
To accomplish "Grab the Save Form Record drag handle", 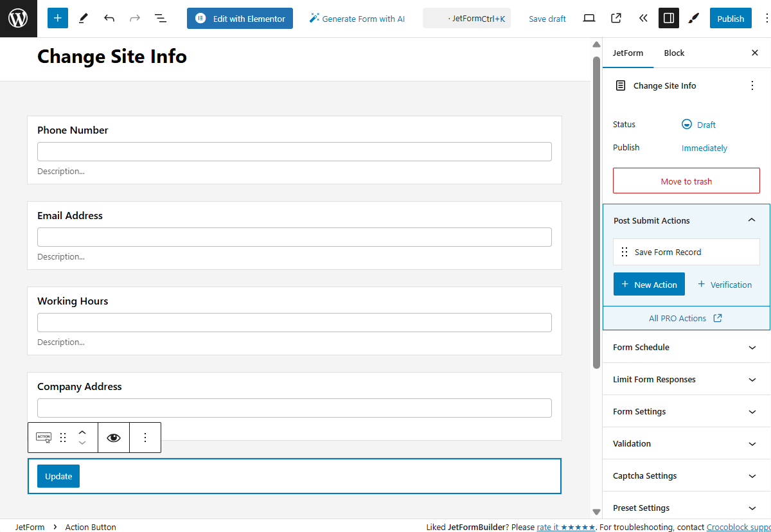I will point(624,252).
